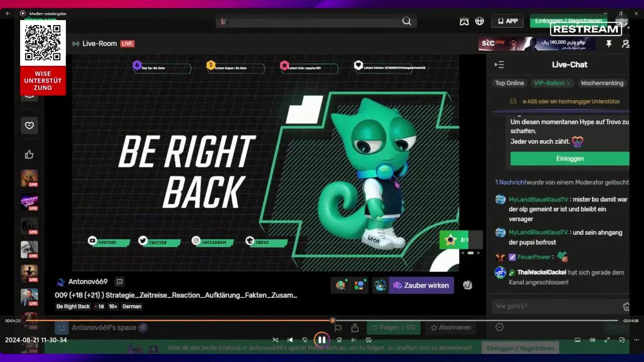Click the report flag icon below video
Screen dimensions: 644x362
(x=338, y=328)
